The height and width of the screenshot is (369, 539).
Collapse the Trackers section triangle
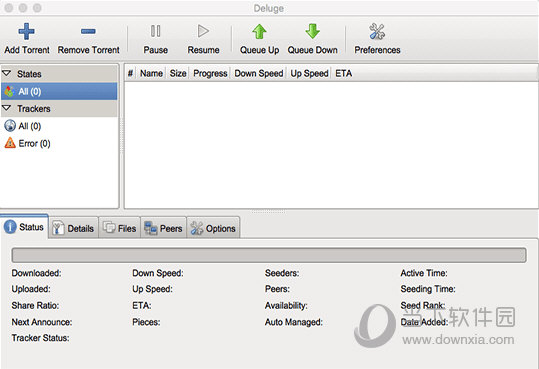pos(7,108)
